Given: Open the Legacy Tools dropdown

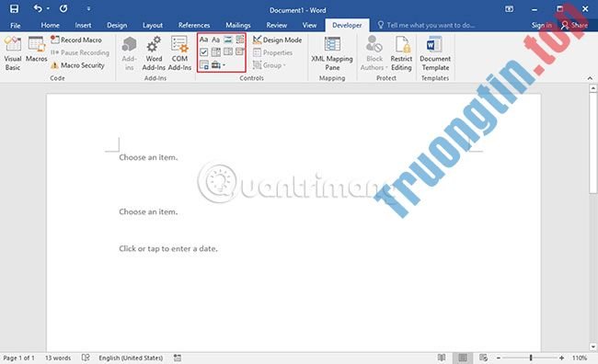Looking at the screenshot, I should tap(218, 65).
